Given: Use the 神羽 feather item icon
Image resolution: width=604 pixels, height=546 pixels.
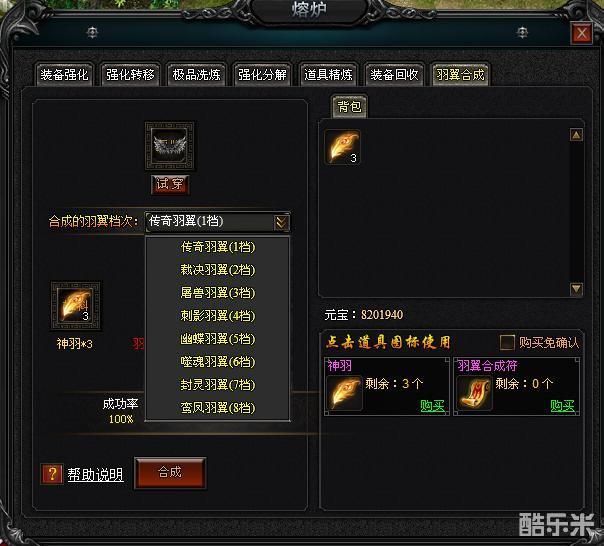Looking at the screenshot, I should [x=344, y=393].
